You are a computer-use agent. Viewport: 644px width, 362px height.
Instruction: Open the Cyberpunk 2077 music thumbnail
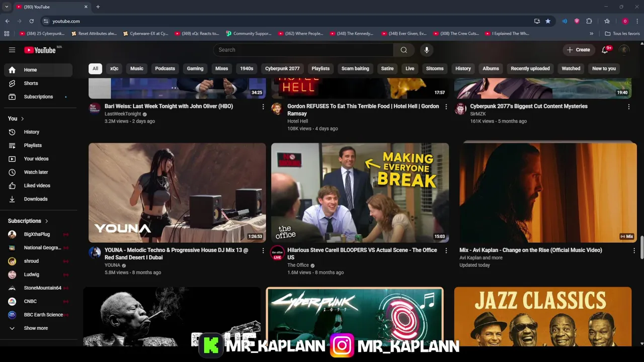pos(355,316)
